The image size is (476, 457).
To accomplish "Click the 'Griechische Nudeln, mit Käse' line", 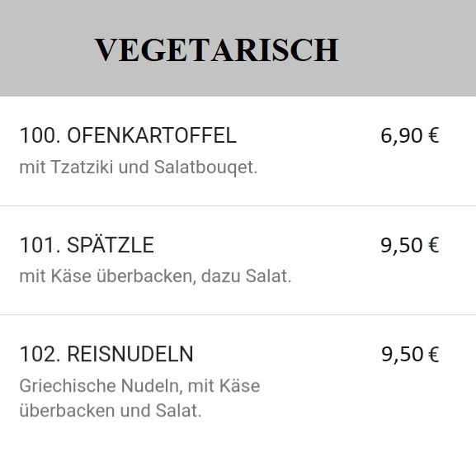I will (139, 386).
